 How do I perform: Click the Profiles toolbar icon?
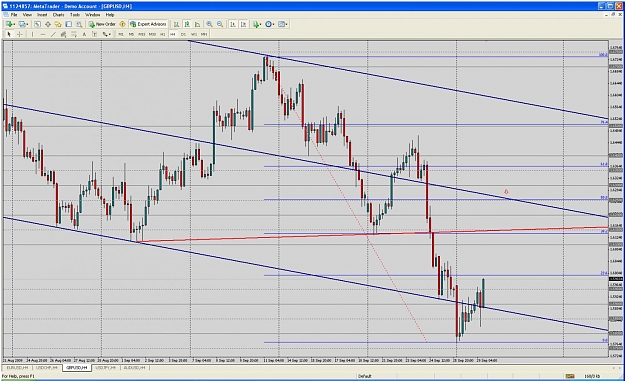[22, 24]
